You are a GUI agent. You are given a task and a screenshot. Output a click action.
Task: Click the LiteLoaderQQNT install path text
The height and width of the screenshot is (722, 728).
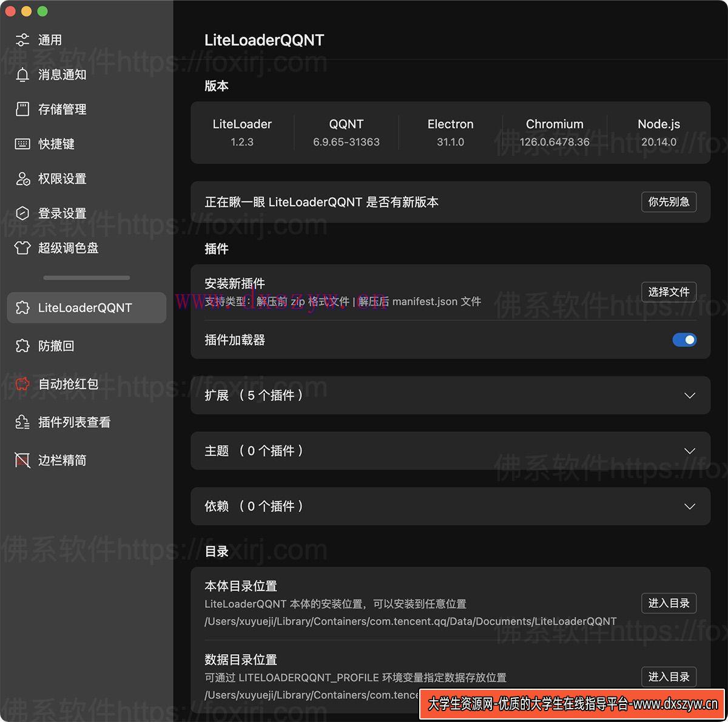(x=411, y=621)
